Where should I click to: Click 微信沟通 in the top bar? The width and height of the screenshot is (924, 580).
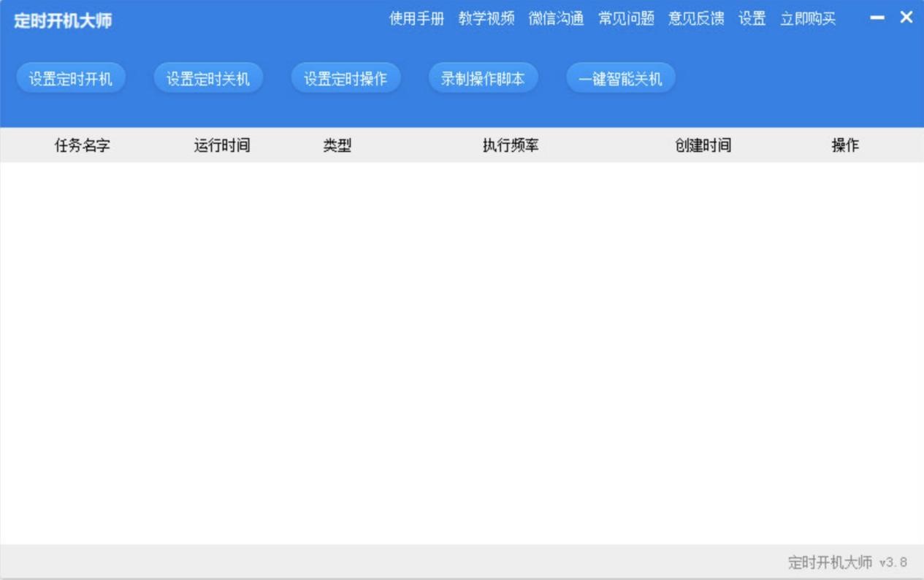pos(556,19)
